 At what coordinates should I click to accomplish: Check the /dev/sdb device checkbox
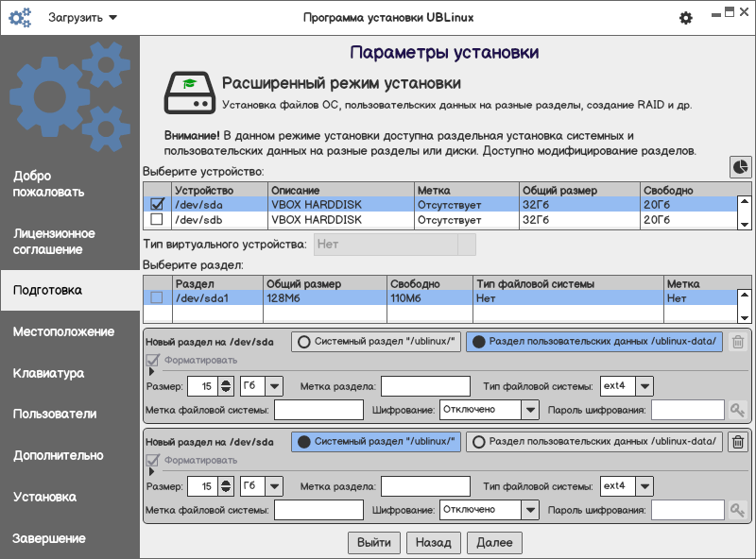(157, 220)
